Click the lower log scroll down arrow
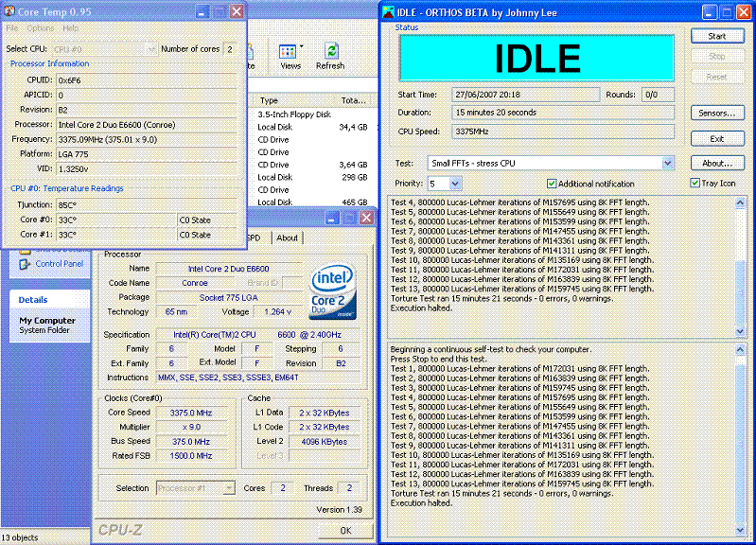 click(x=740, y=530)
